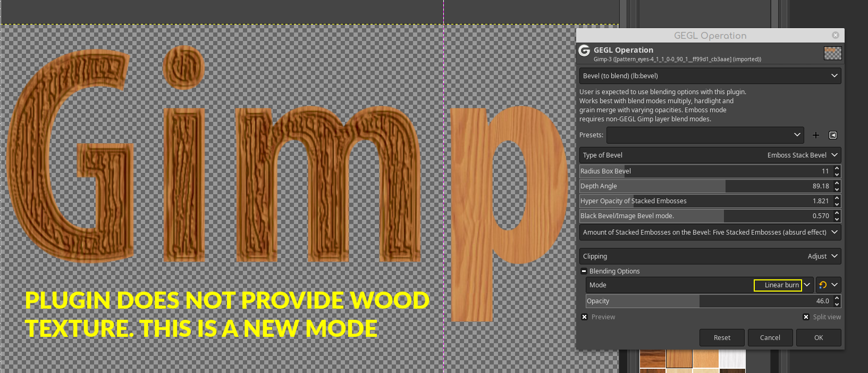This screenshot has height=373, width=868.
Task: Increase the Depth Angle value with up arrow
Action: click(837, 183)
